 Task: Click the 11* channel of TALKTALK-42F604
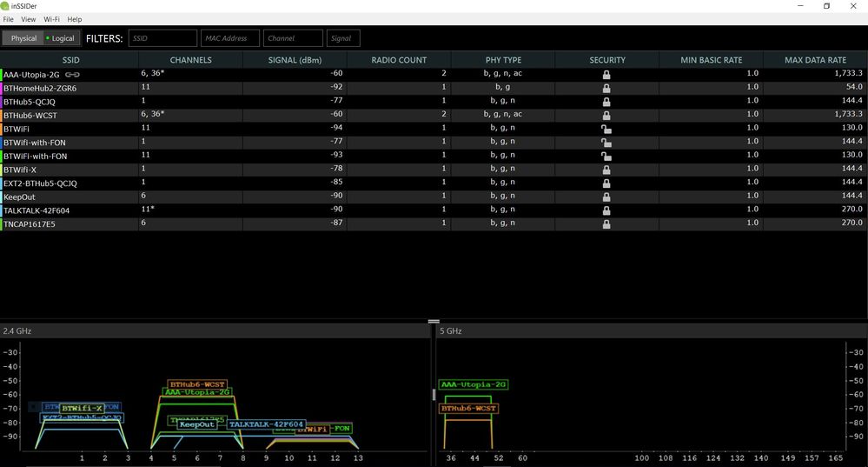click(x=148, y=209)
